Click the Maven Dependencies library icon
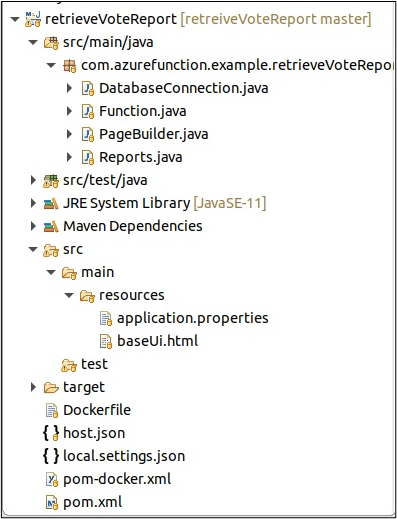The width and height of the screenshot is (397, 519). pyautogui.click(x=51, y=227)
